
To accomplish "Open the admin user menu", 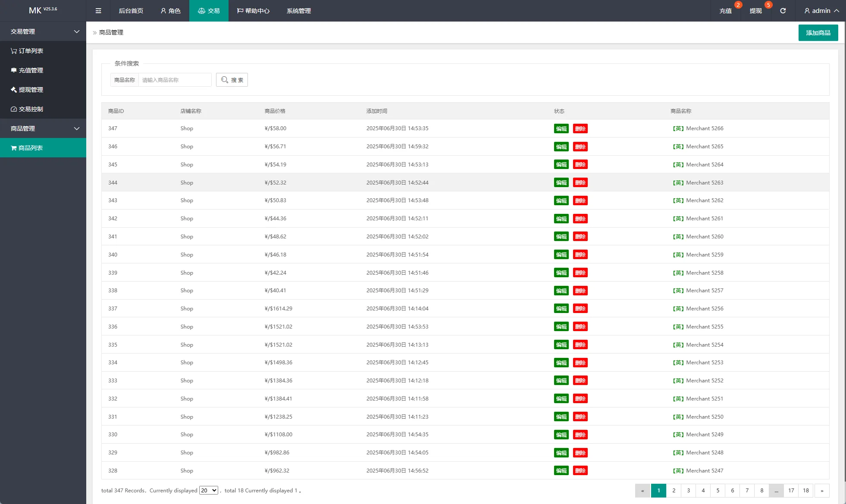I will click(x=821, y=11).
